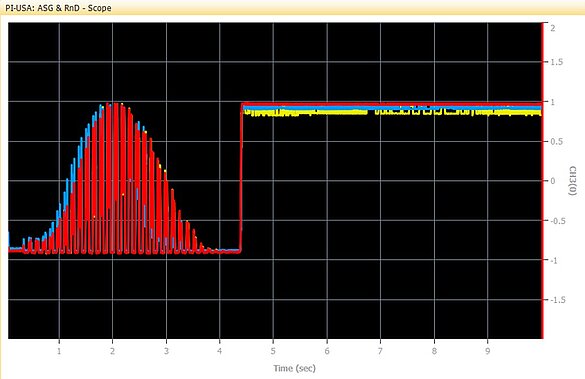Click the y-axis tick label 0
The image size is (585, 379).
point(553,181)
